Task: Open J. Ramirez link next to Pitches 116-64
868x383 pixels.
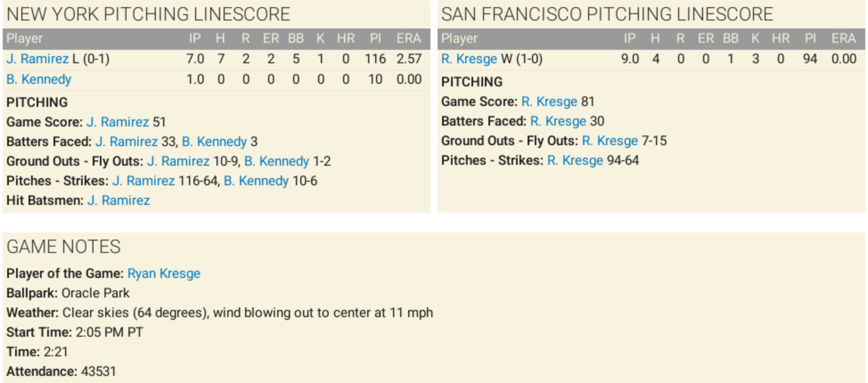Action: [143, 181]
